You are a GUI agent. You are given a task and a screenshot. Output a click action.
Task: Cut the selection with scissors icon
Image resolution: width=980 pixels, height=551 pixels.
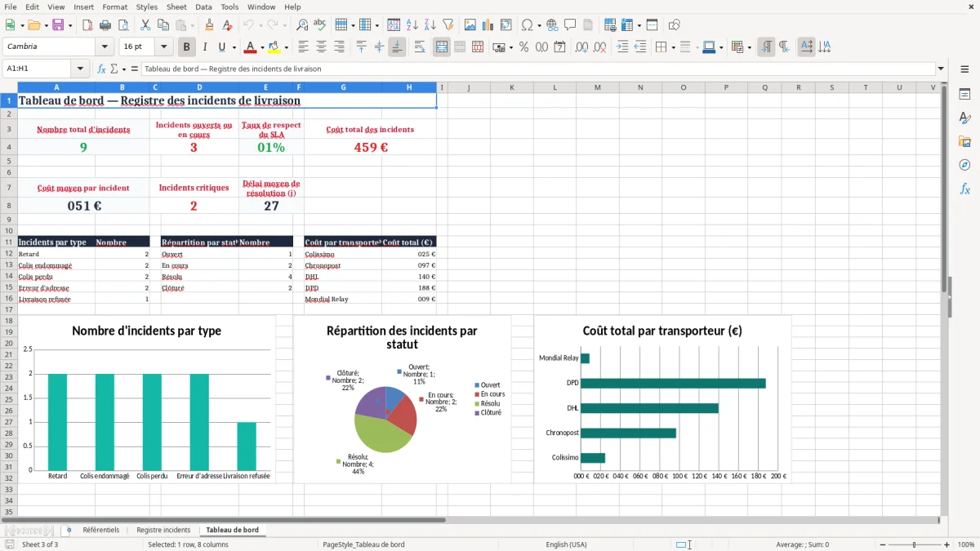click(145, 25)
